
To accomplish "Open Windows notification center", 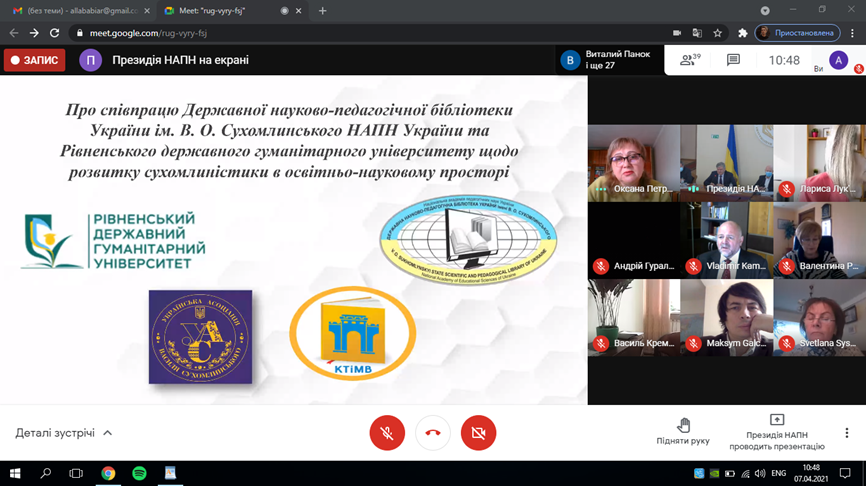I will point(845,473).
